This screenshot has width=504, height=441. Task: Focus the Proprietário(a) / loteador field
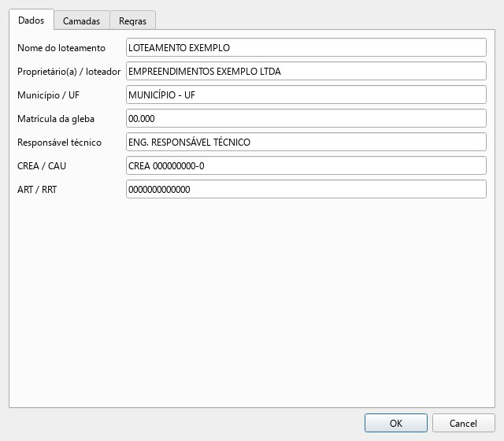[306, 71]
